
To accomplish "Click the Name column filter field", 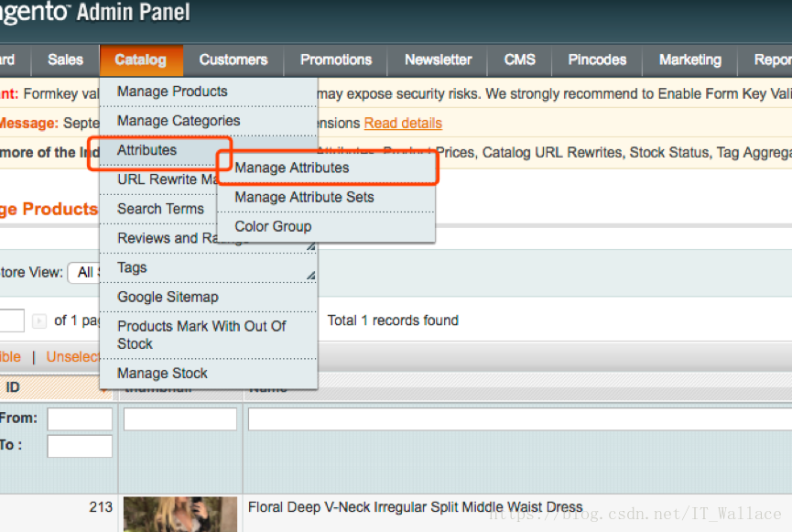I will pos(520,419).
